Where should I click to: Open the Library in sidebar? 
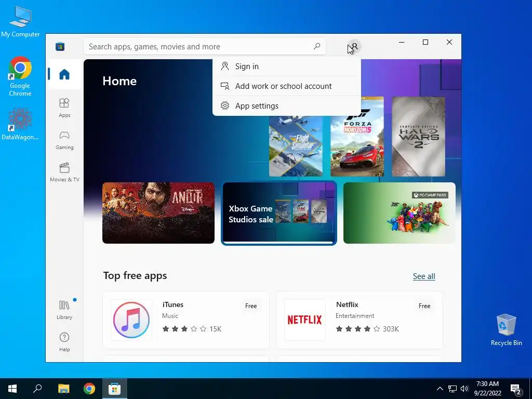pyautogui.click(x=64, y=310)
